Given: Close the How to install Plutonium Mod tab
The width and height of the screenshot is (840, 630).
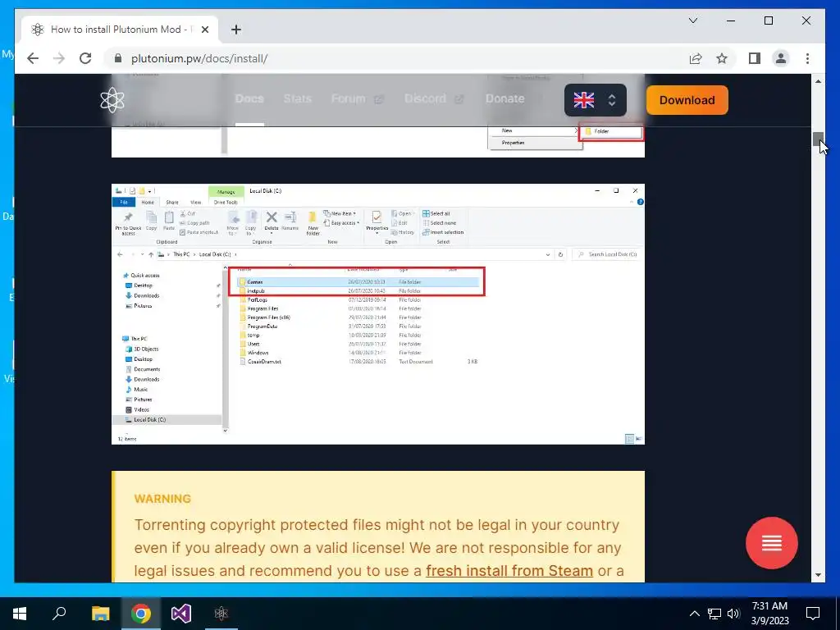Looking at the screenshot, I should click(x=204, y=30).
